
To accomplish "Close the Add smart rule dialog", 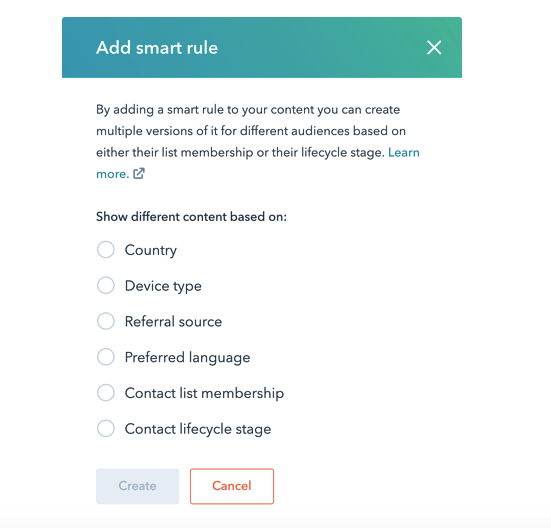I will pyautogui.click(x=434, y=47).
